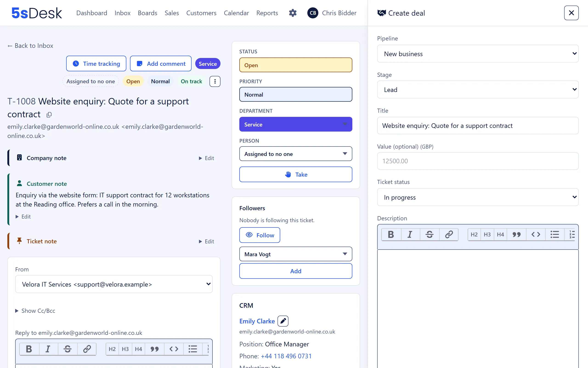
Task: Expand Edit for Company note
Action: (206, 158)
